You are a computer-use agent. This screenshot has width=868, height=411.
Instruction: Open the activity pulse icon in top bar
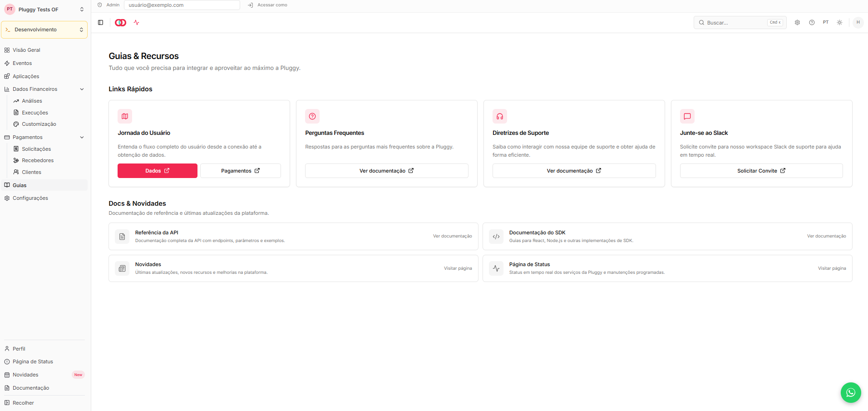[137, 22]
